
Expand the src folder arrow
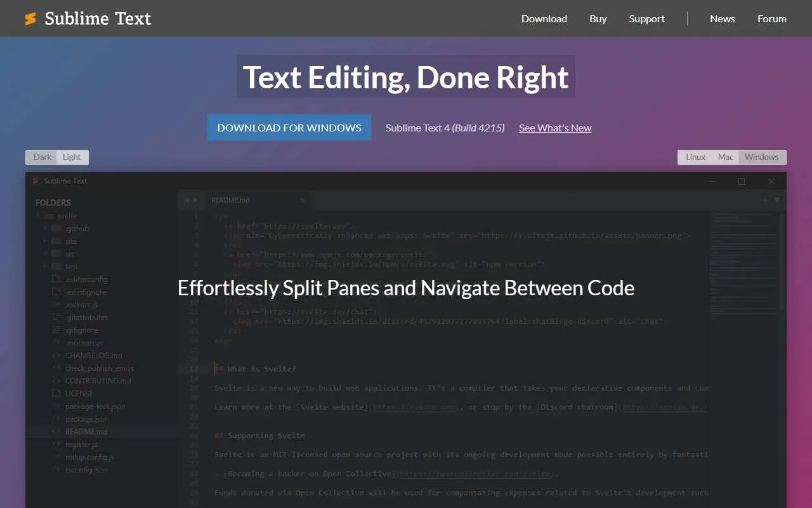pos(45,254)
